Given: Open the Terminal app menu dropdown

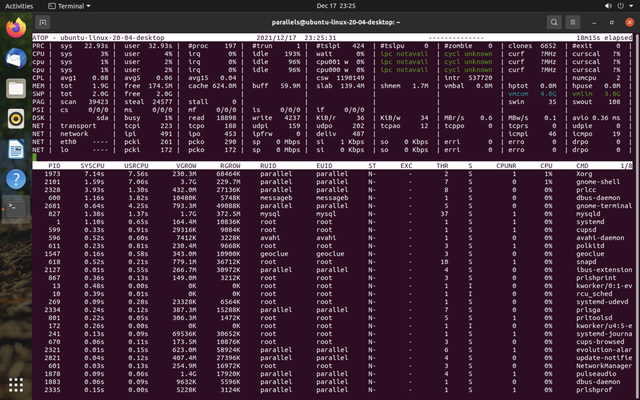Looking at the screenshot, I should [69, 6].
